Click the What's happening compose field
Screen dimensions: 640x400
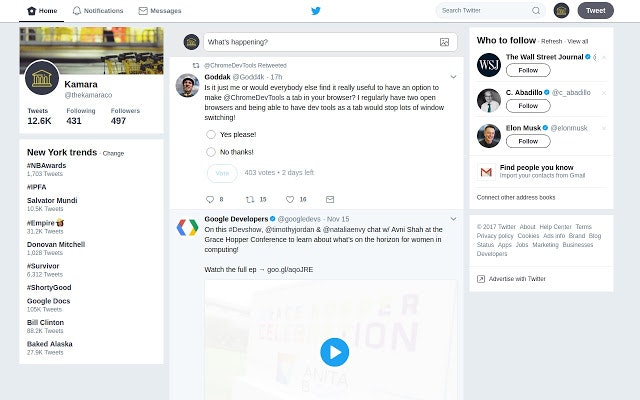(x=330, y=42)
